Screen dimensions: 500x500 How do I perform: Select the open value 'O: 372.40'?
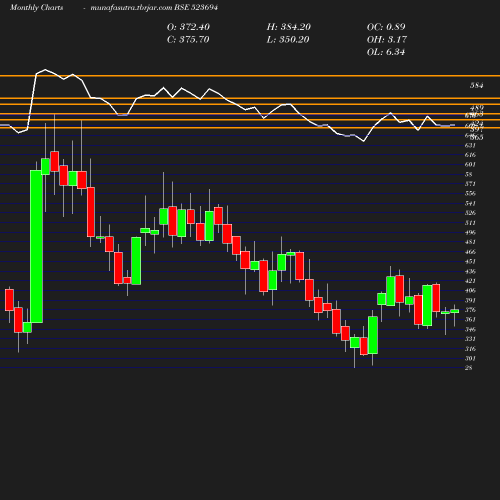(x=188, y=27)
